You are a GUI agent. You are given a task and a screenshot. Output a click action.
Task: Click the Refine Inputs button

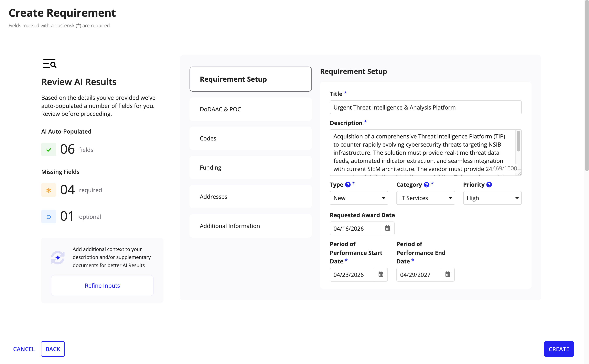click(102, 285)
